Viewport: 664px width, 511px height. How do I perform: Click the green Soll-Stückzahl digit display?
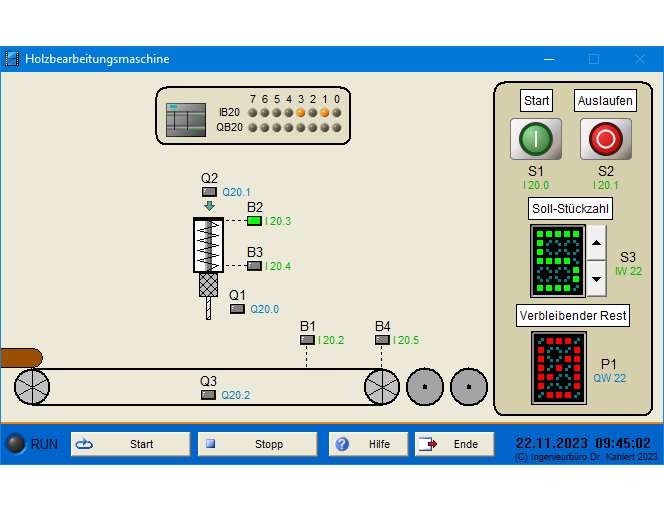558,261
